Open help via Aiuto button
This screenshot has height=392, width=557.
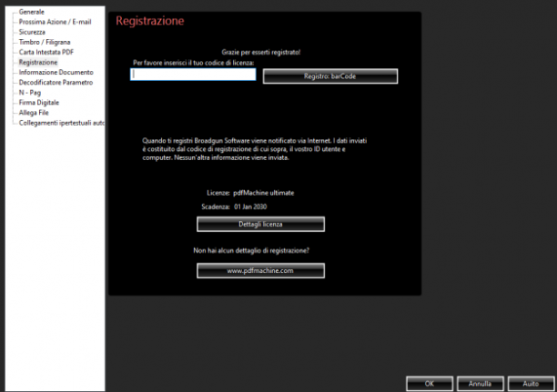[531, 384]
